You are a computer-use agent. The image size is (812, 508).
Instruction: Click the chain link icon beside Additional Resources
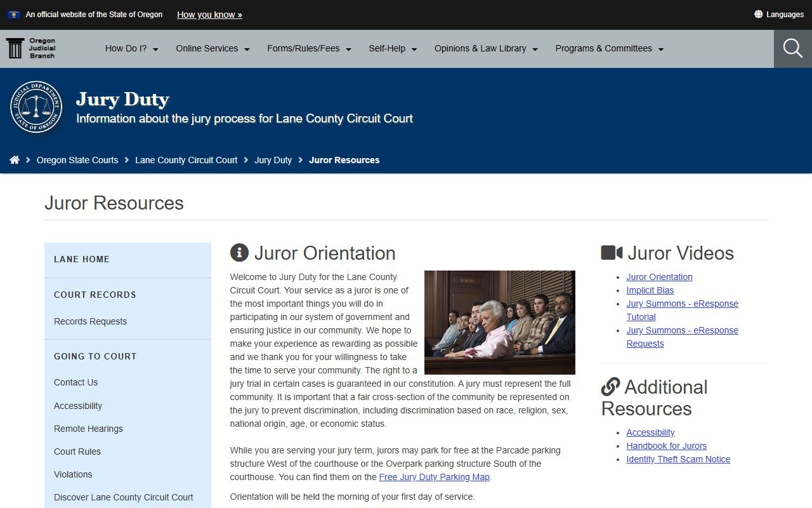[x=610, y=387]
